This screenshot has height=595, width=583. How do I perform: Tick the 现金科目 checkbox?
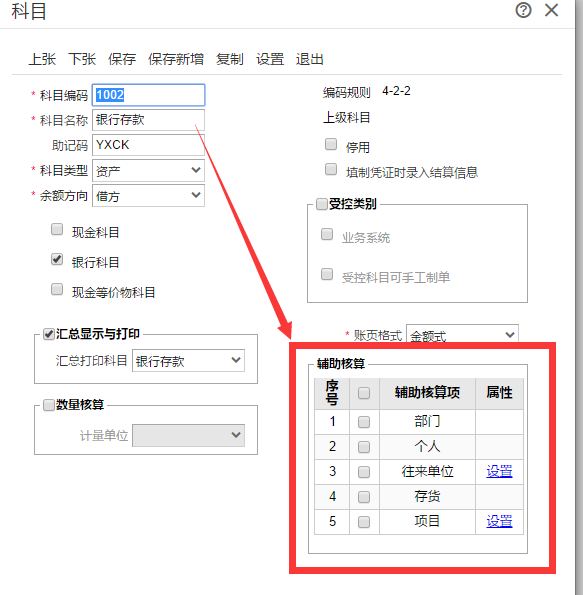coord(57,230)
